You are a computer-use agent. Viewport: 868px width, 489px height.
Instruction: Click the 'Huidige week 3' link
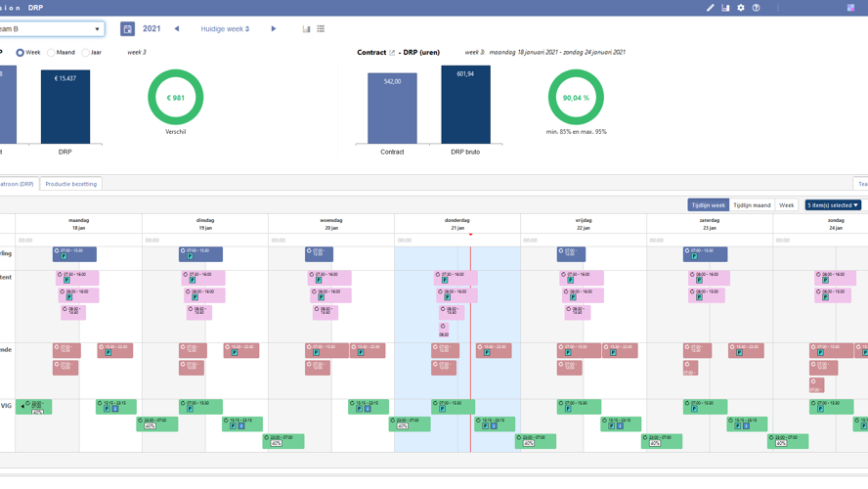pos(225,28)
